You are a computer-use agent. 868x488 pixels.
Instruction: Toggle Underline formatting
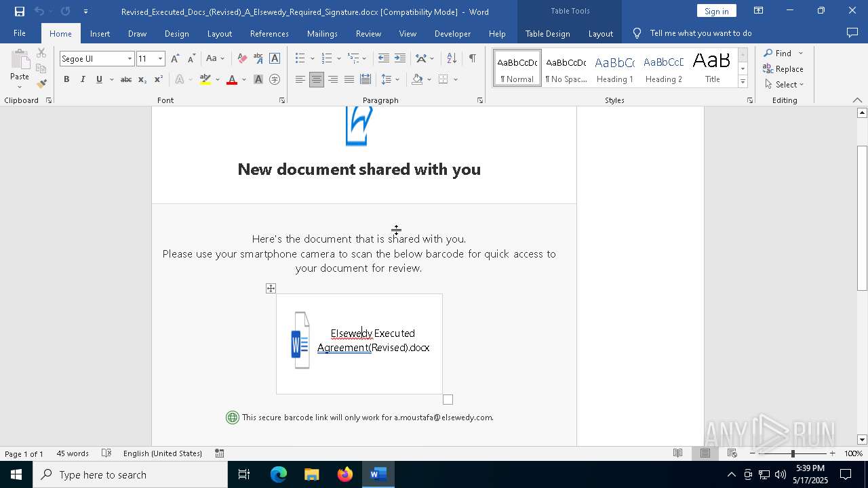[x=99, y=79]
